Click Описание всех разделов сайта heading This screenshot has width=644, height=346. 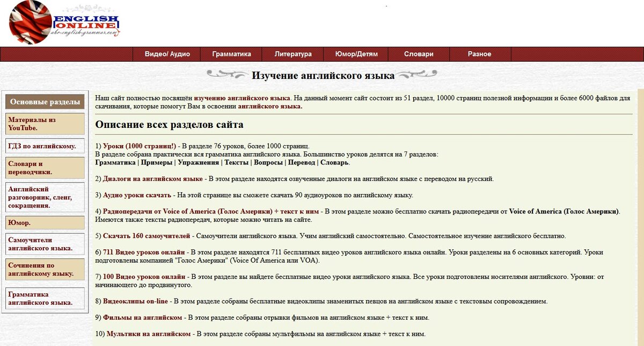pyautogui.click(x=169, y=125)
